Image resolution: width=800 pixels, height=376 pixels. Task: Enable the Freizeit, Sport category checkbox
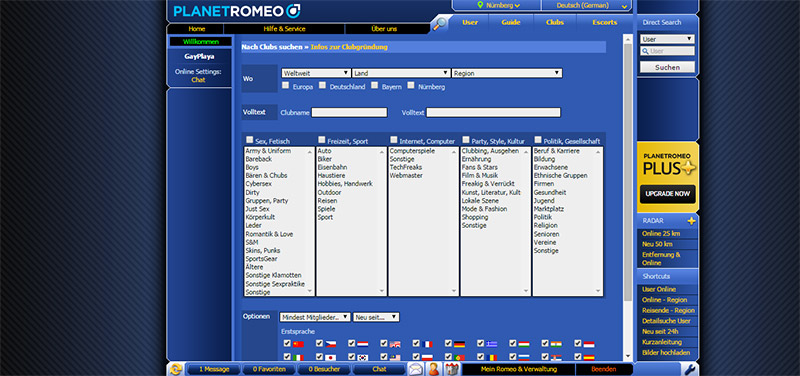(322, 140)
